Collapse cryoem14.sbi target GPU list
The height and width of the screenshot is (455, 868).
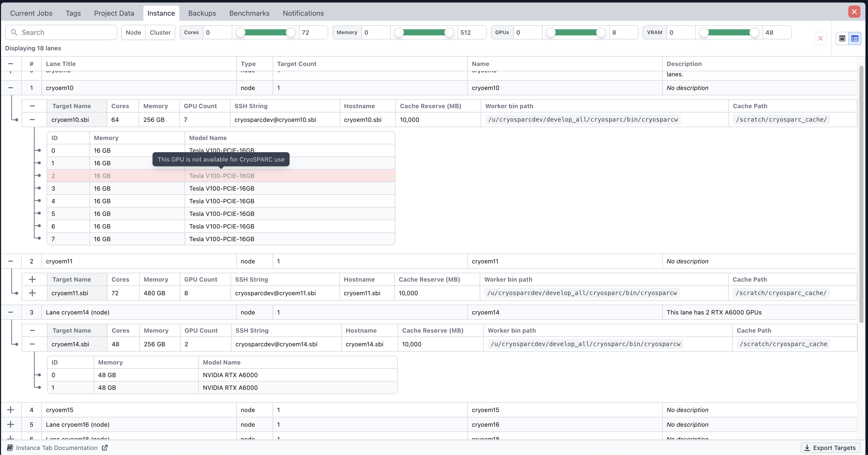coord(32,344)
